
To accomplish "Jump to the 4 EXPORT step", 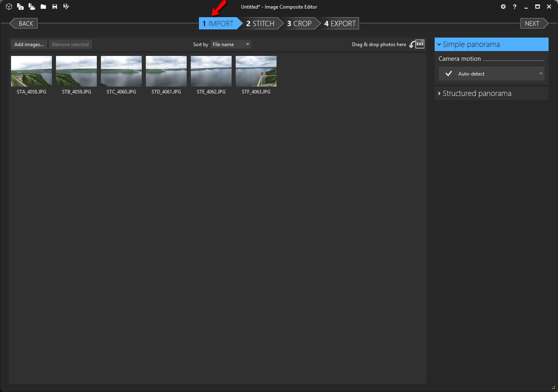I will [x=340, y=24].
